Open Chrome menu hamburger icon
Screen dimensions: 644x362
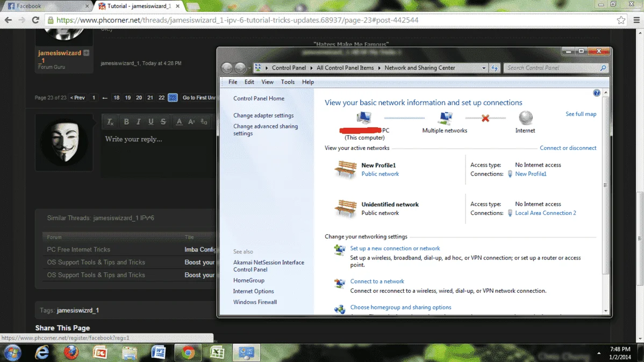(x=636, y=20)
